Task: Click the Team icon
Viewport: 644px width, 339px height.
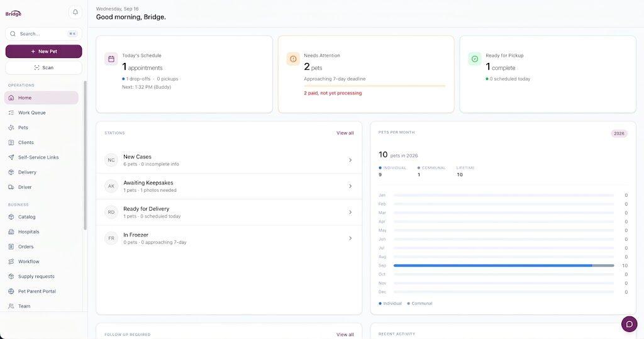Action: [11, 306]
